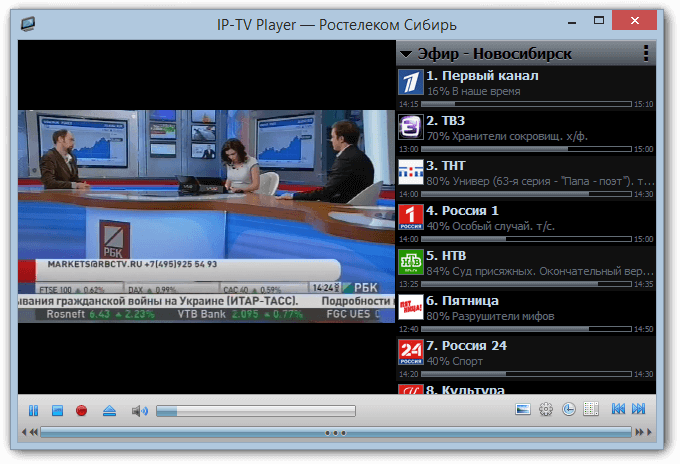
Task: Maximize the IP-TV Player window
Action: [x=599, y=20]
